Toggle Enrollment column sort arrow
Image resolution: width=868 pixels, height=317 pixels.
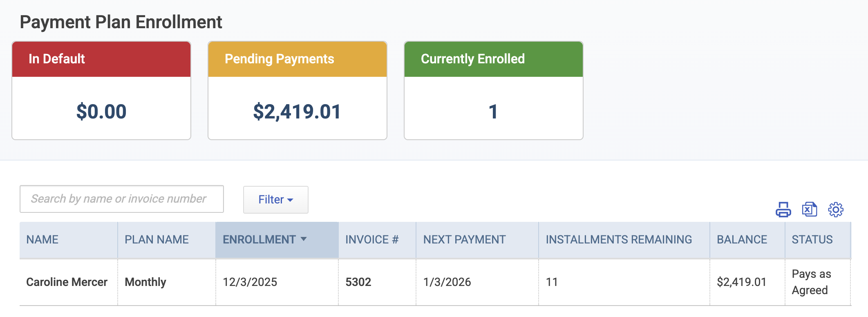pyautogui.click(x=304, y=239)
